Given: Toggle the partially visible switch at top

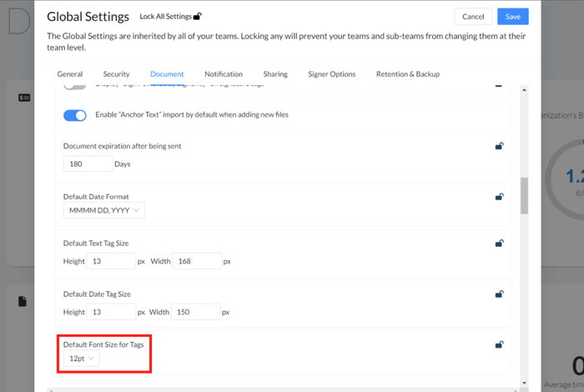Looking at the screenshot, I should 75,86.
